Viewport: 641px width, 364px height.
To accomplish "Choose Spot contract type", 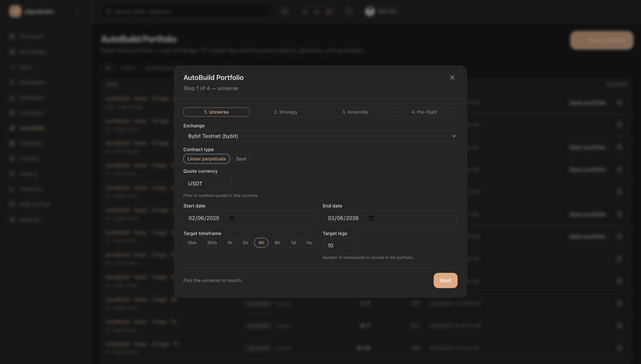I will 241,159.
